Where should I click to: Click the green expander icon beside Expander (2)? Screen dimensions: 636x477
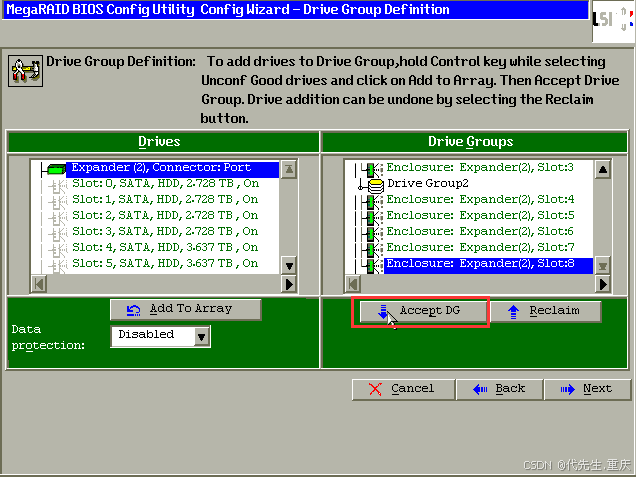[x=56, y=169]
